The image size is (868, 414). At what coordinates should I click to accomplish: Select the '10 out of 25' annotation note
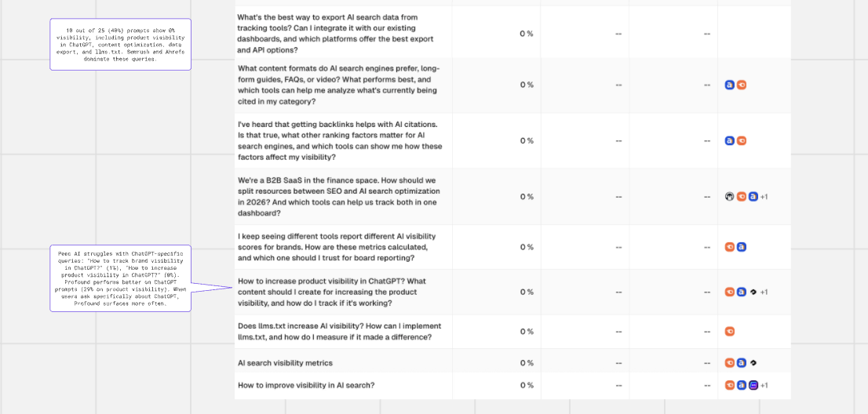click(x=120, y=44)
